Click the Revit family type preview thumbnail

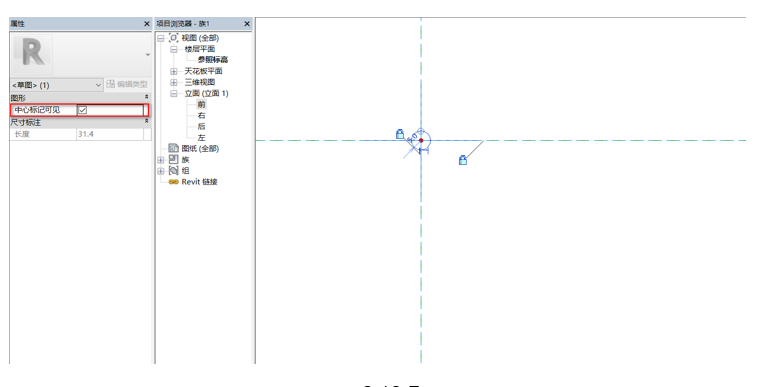pos(32,55)
